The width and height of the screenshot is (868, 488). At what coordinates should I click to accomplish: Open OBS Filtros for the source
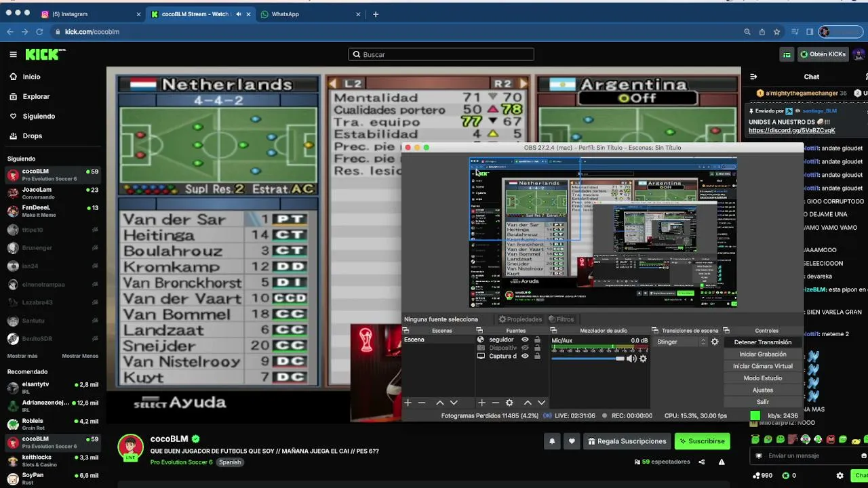561,319
